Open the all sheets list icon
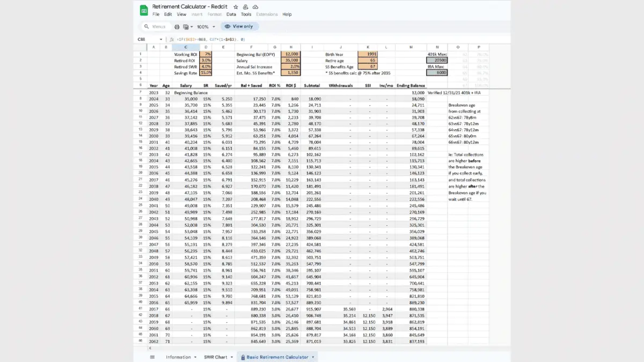The height and width of the screenshot is (362, 644). click(x=152, y=357)
